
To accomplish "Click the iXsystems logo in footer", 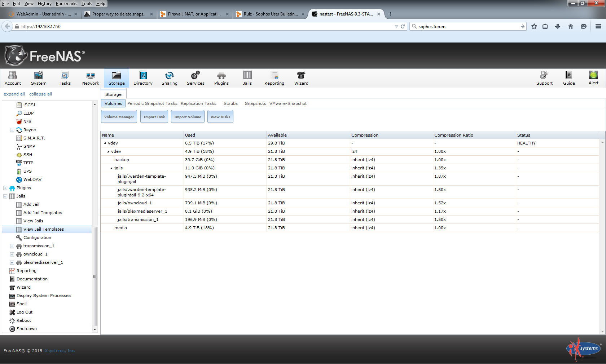I will (584, 349).
